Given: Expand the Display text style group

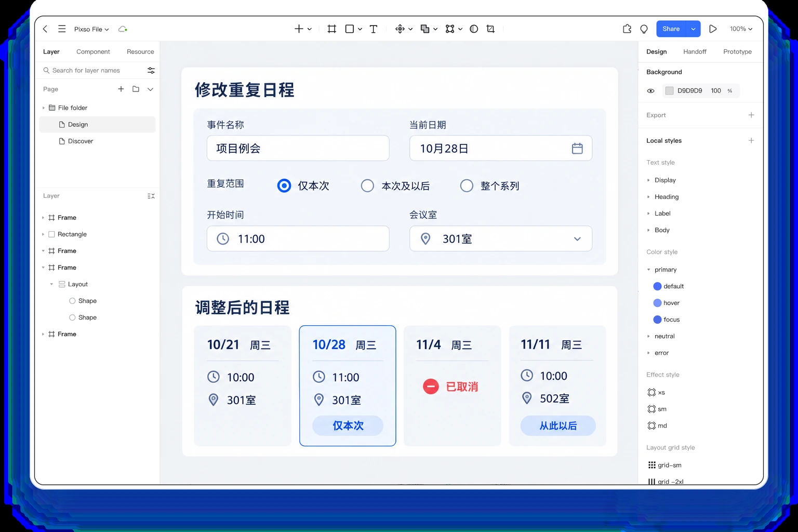Looking at the screenshot, I should 648,180.
